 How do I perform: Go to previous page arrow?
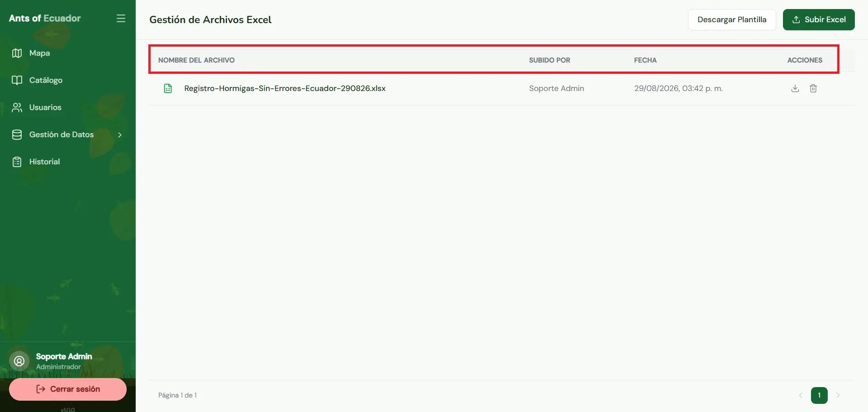click(801, 395)
